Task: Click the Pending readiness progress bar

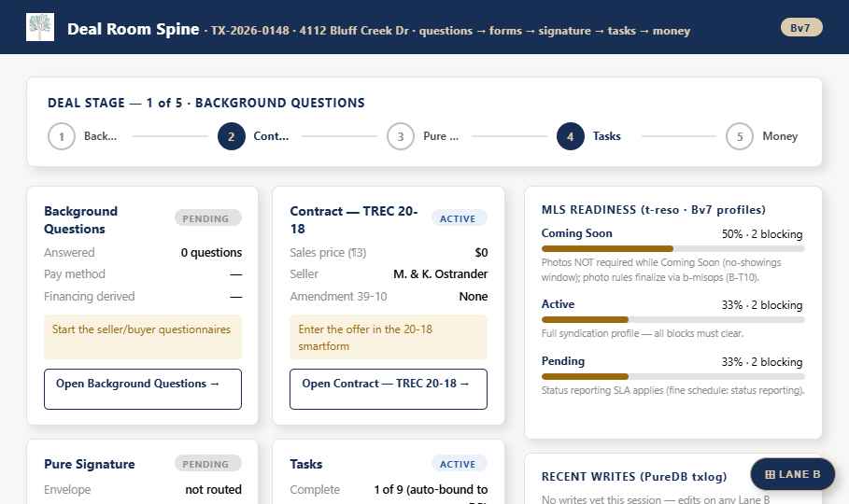Action: [x=673, y=376]
